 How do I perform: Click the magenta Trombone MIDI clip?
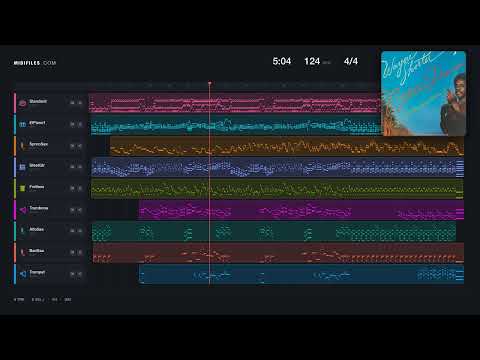coord(301,210)
